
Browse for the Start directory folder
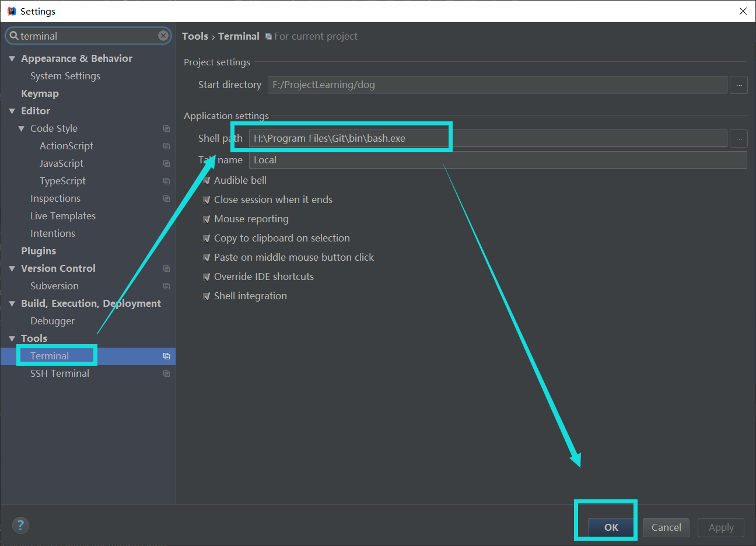click(x=738, y=85)
